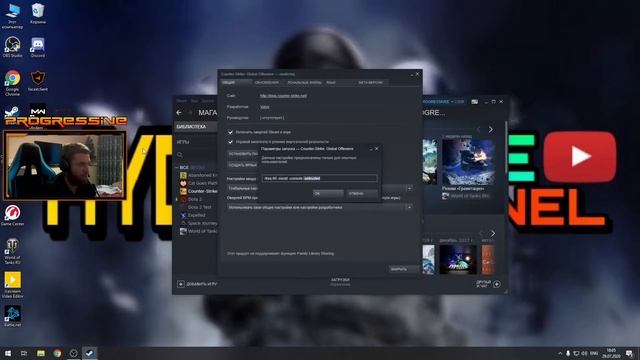Screen dimensions: 640x360
Task: Click the Downloads section at the bottom of Steam
Action: tap(340, 282)
